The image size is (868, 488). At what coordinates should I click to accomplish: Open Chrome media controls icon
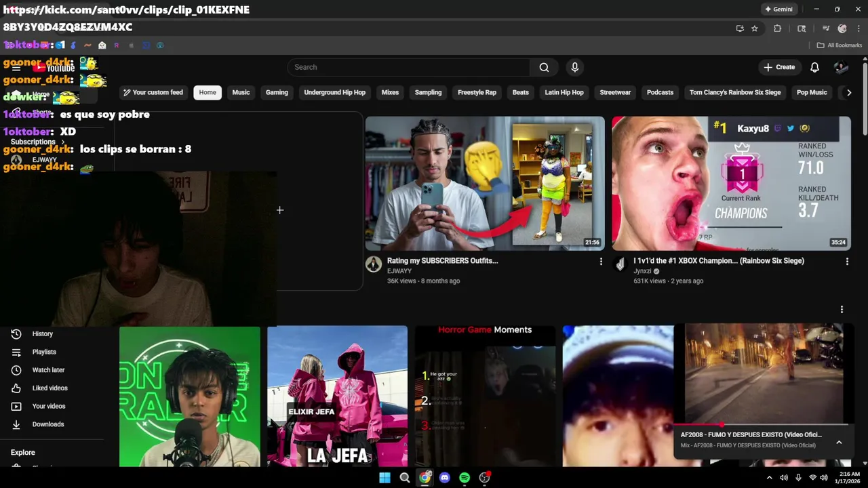click(825, 28)
